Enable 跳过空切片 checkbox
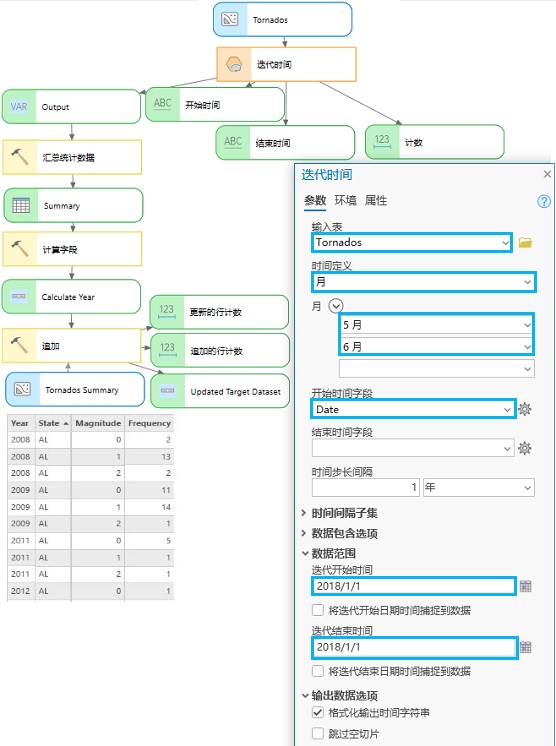The height and width of the screenshot is (746, 556). coord(318,733)
